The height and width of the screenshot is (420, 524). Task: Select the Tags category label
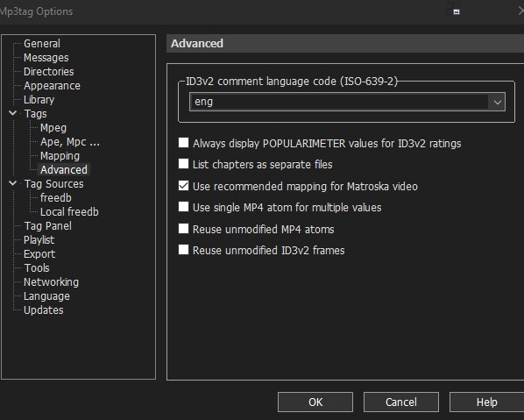click(35, 114)
